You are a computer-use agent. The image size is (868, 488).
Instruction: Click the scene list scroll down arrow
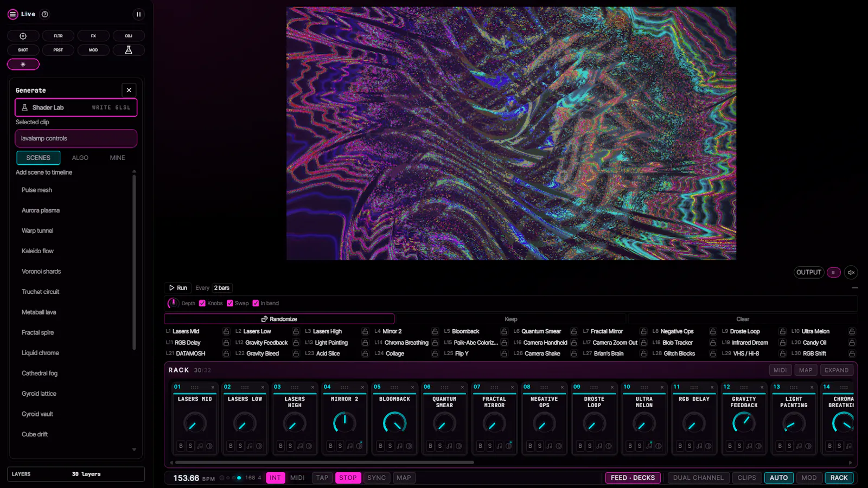point(134,450)
